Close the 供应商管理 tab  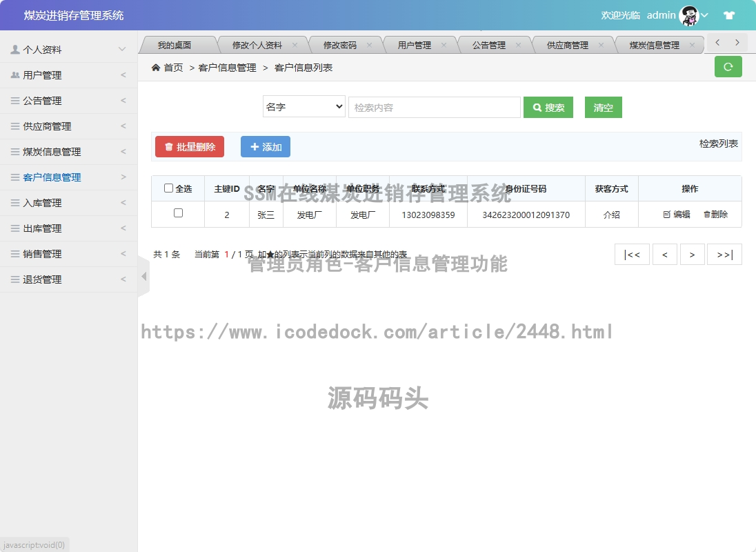tap(601, 45)
